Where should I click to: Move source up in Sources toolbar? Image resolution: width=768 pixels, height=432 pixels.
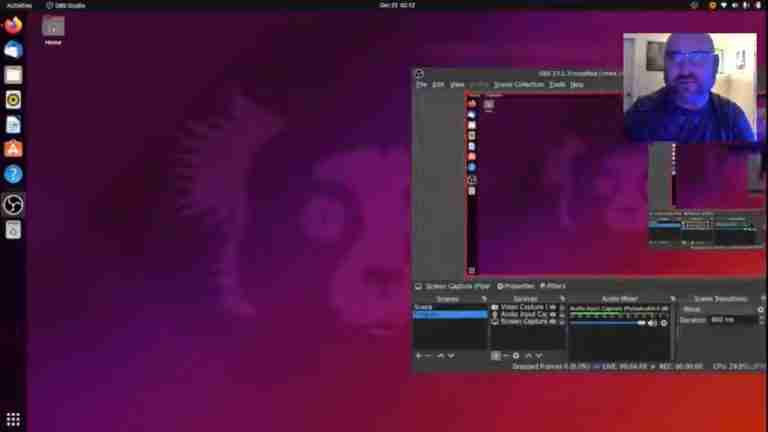[x=528, y=356]
